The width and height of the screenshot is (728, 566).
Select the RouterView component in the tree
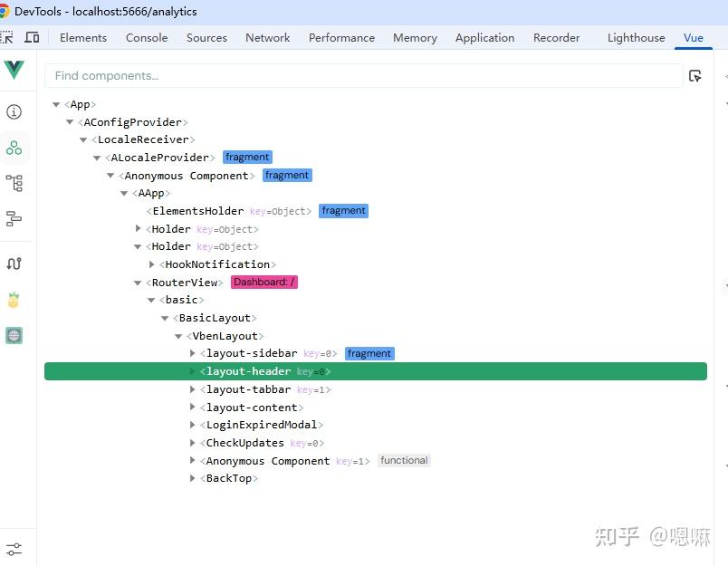pos(185,282)
